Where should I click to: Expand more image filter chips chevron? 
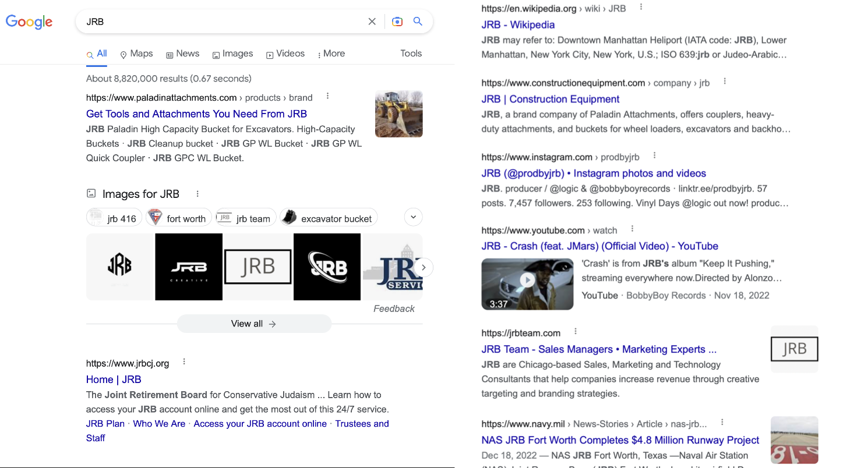[x=413, y=218]
